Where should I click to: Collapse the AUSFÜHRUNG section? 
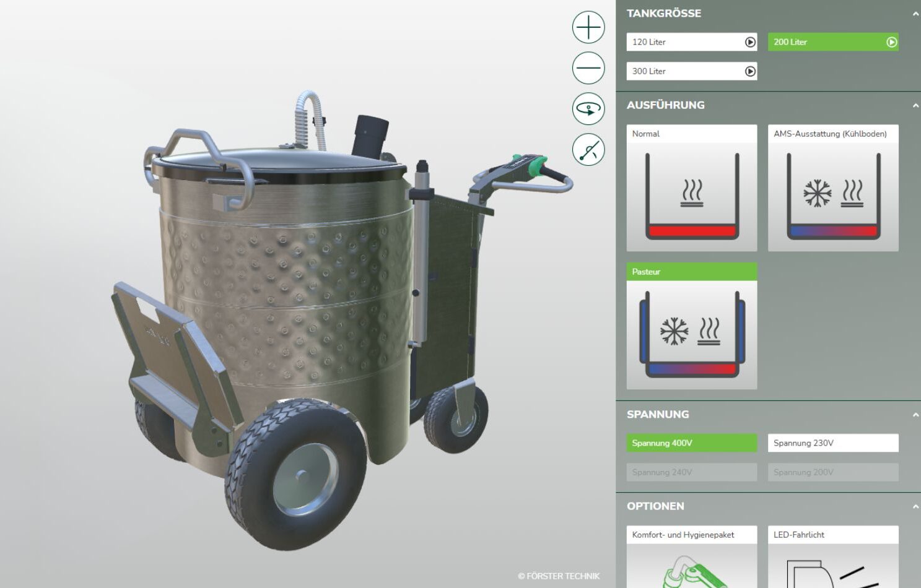[915, 106]
